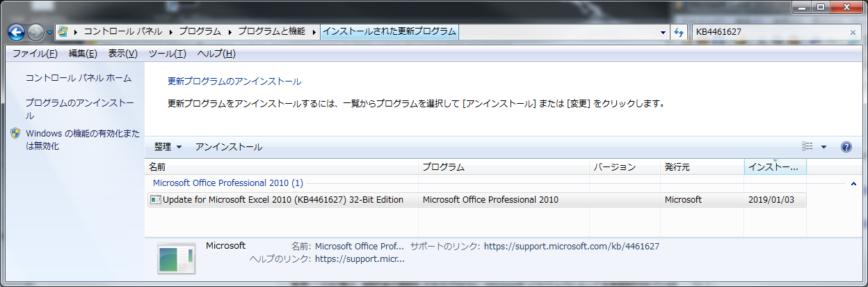Open the address bar history dropdown
The width and height of the screenshot is (868, 287).
tap(663, 33)
